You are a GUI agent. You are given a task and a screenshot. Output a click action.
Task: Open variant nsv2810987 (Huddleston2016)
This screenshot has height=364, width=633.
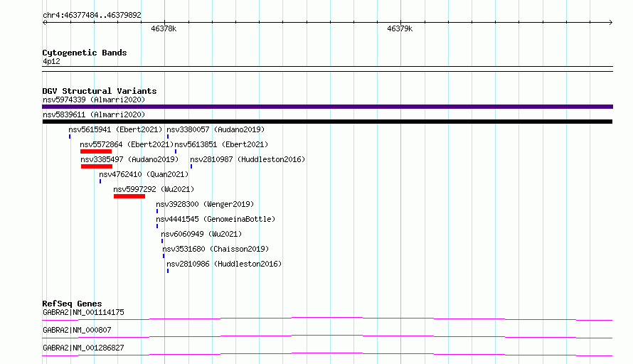click(248, 159)
